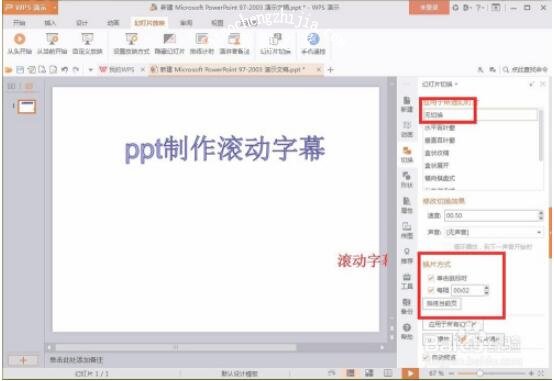Open Recommend (推荐) bulb icon in side strip
The image size is (554, 381).
pyautogui.click(x=407, y=256)
